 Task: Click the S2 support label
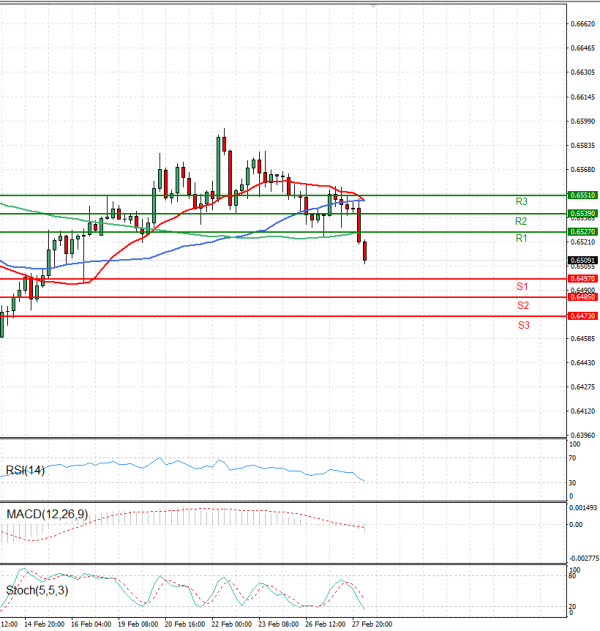tap(523, 305)
